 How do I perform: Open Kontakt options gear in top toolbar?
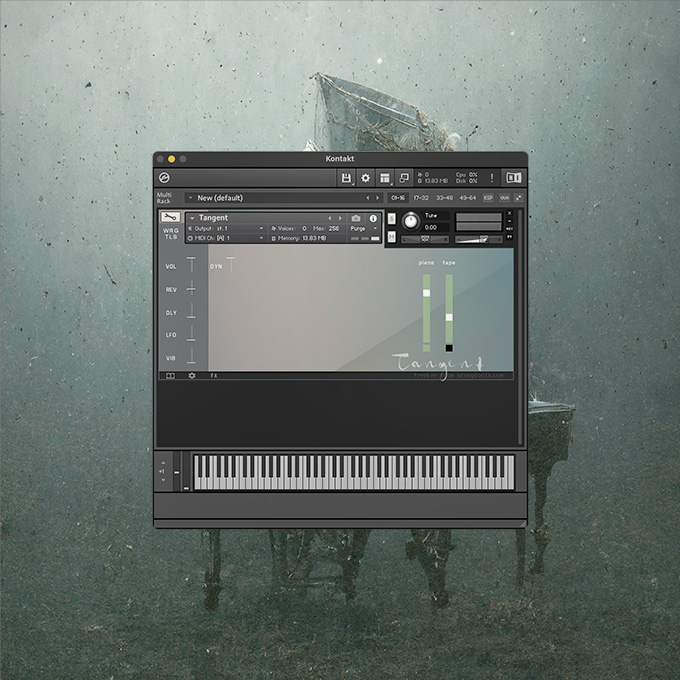365,178
